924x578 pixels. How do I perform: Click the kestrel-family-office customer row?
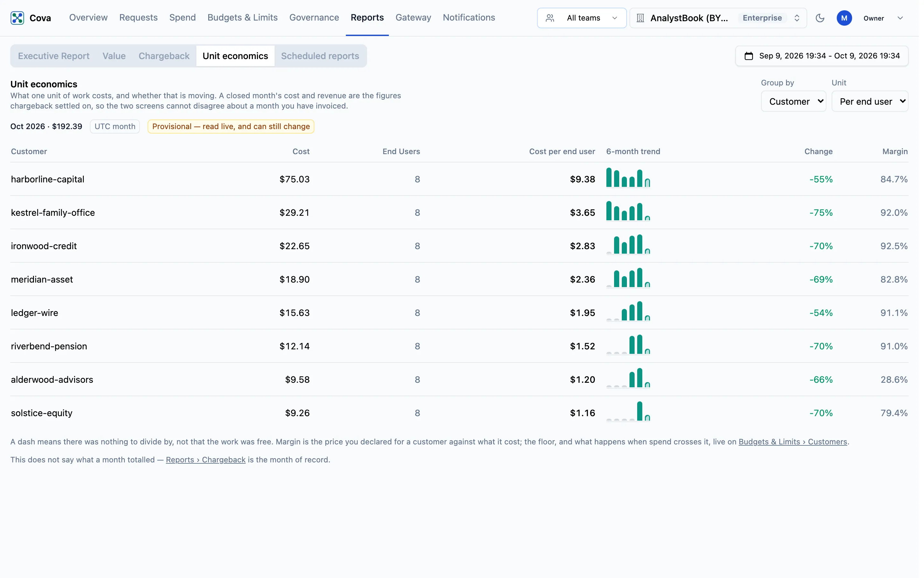pos(459,213)
